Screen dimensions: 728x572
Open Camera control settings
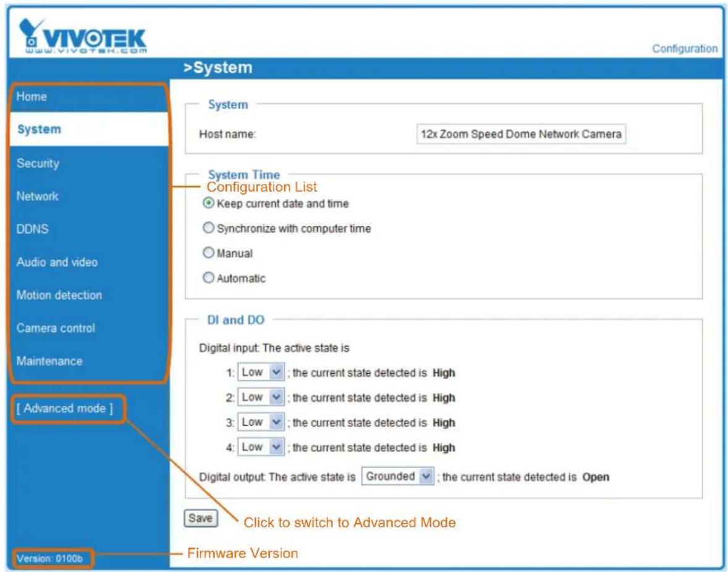(56, 328)
